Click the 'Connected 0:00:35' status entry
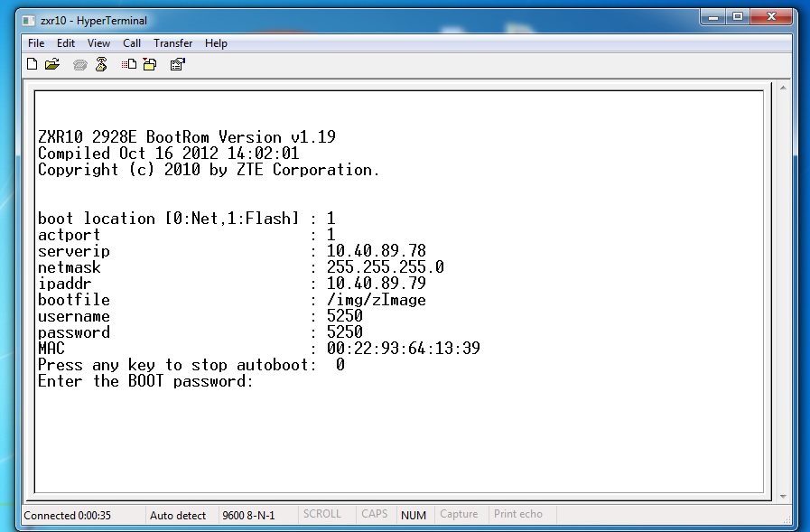The width and height of the screenshot is (810, 532). pos(67,516)
